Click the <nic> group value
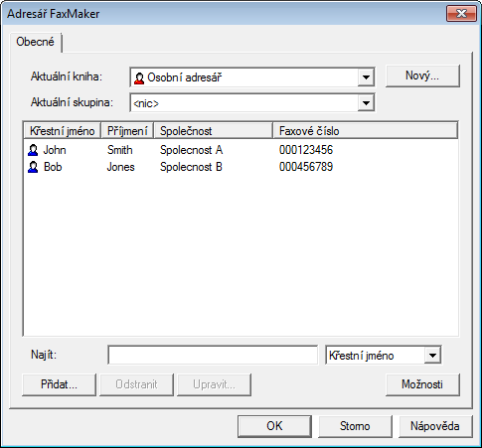This screenshot has height=448, width=482. point(146,103)
